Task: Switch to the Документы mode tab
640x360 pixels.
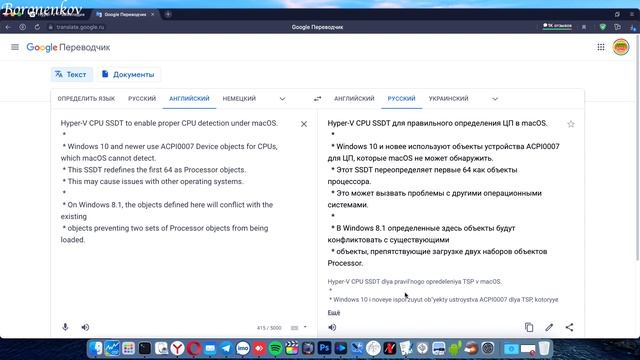Action: 129,74
